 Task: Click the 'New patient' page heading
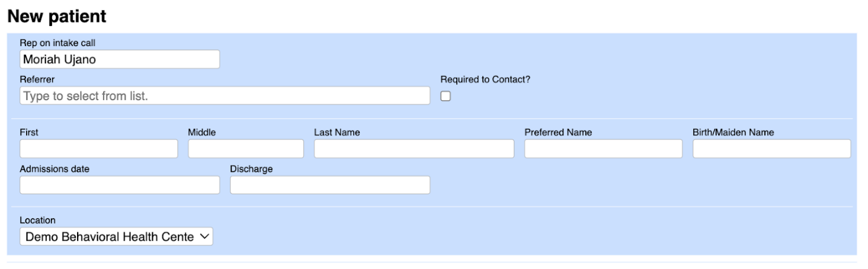coord(56,16)
